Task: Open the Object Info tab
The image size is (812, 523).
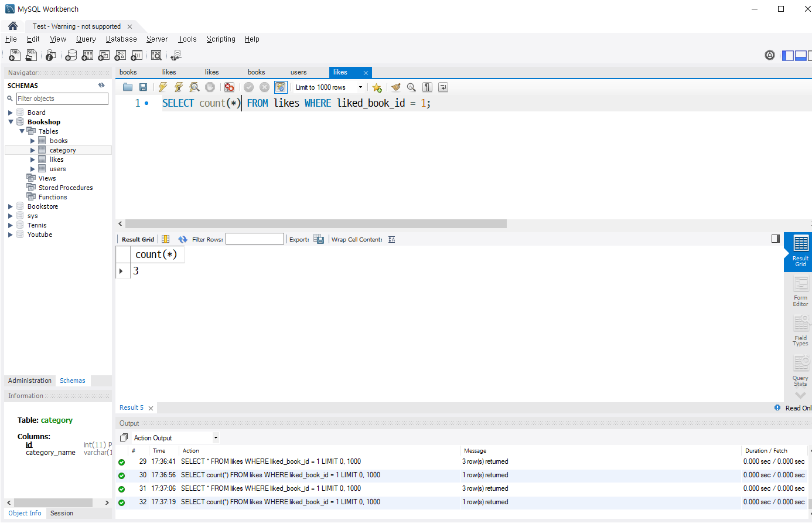Action: 25,513
